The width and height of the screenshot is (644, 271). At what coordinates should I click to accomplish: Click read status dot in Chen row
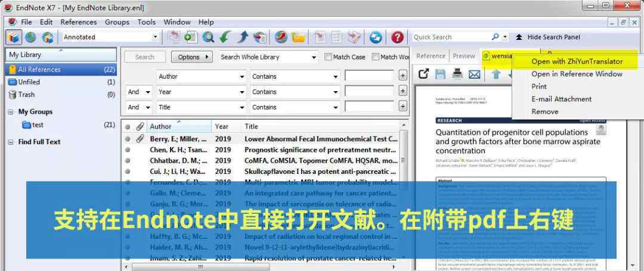click(x=128, y=150)
